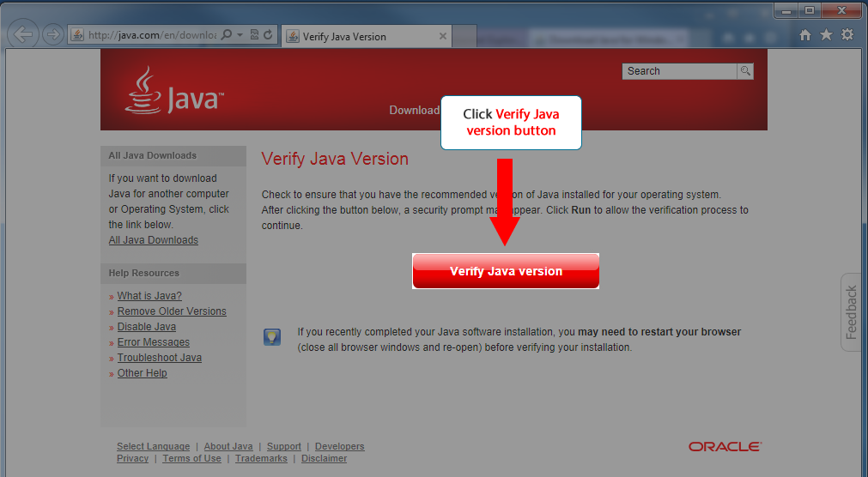Open the Tools gear icon

coord(847,35)
